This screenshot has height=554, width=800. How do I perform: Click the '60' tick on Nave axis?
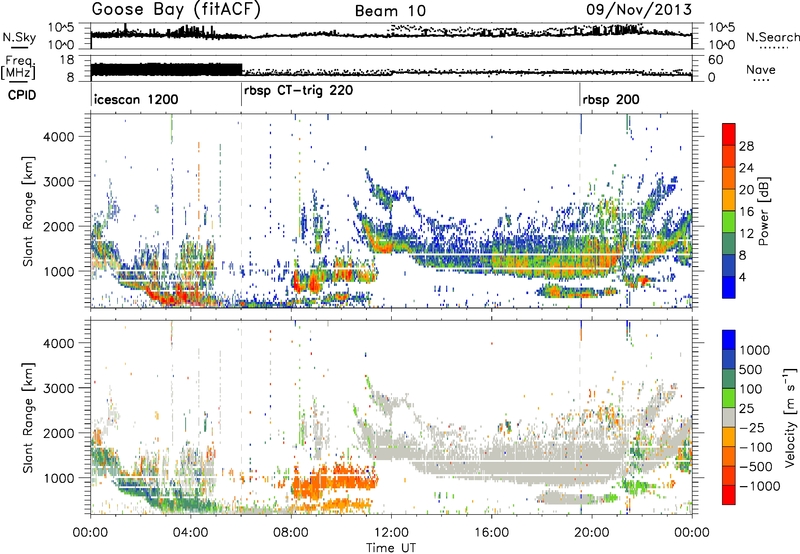point(716,60)
